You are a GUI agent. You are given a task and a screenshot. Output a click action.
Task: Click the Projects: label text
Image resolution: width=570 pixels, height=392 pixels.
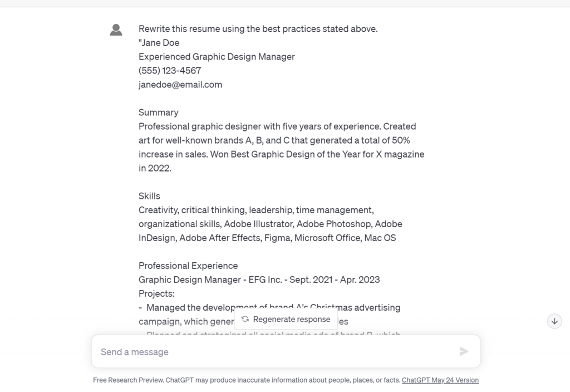pos(156,294)
